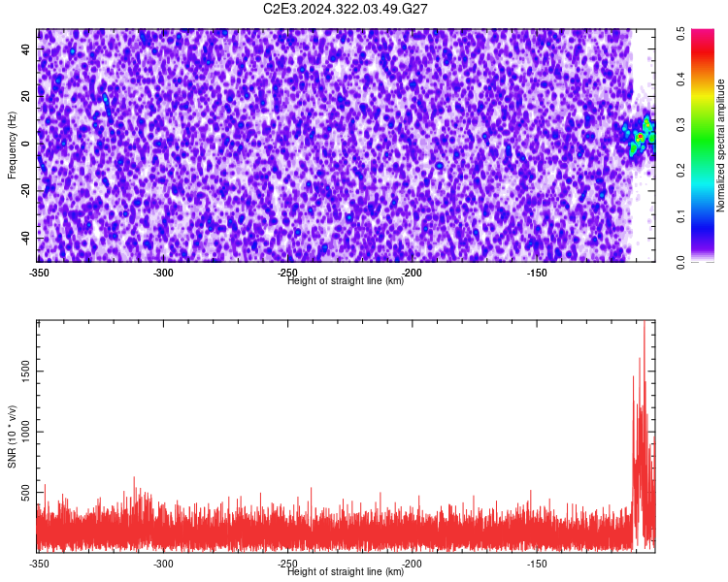Viewport: 728px width, 582px height.
Task: Click the -150 tick under the SNR plot
Action: pyautogui.click(x=537, y=564)
